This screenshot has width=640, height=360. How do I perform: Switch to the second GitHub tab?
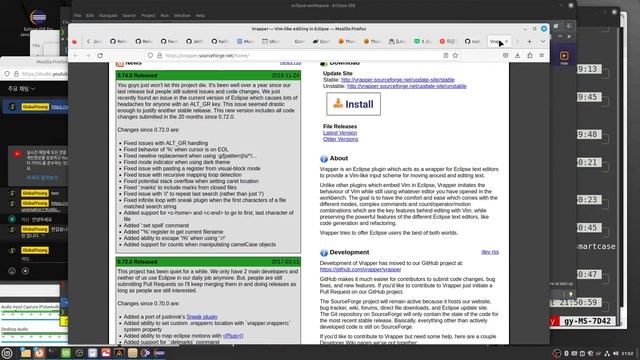tap(143, 42)
